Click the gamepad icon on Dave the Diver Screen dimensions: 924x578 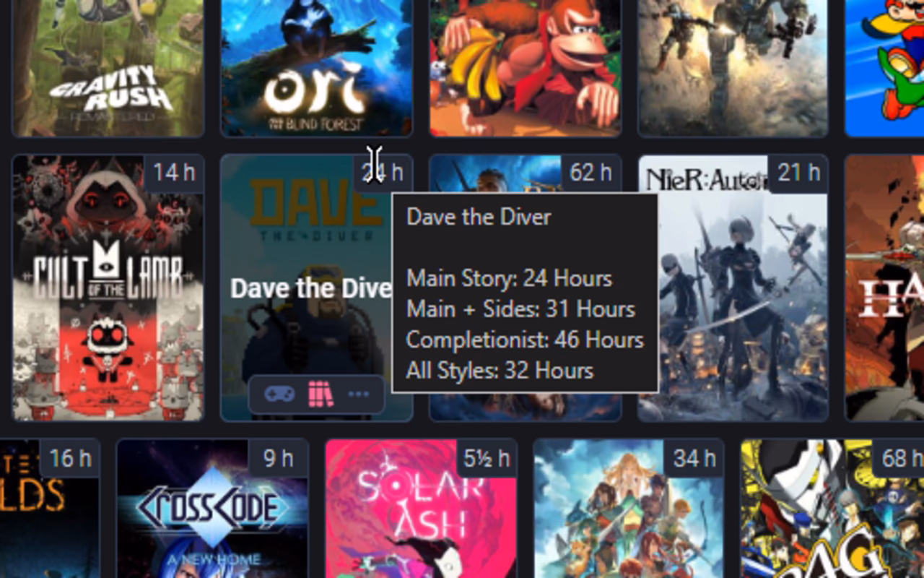click(279, 394)
